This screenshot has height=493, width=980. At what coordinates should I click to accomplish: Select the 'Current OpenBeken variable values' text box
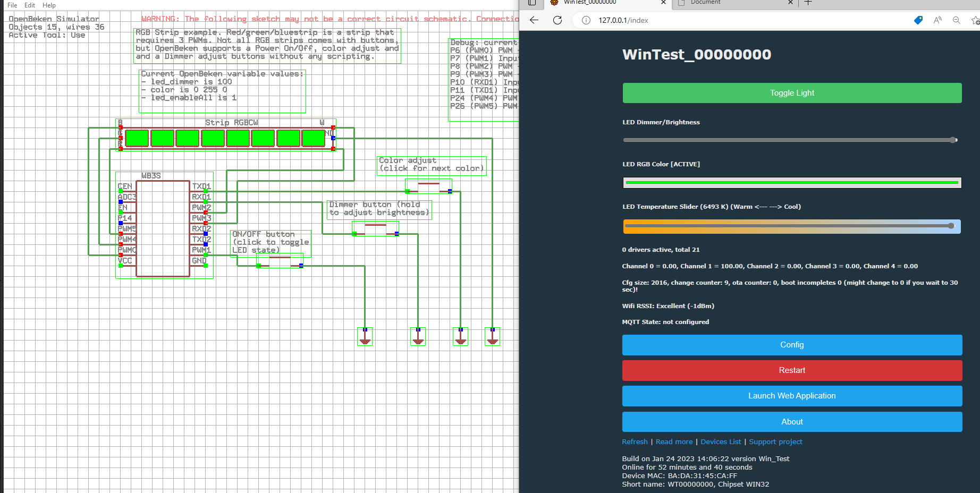tap(222, 91)
